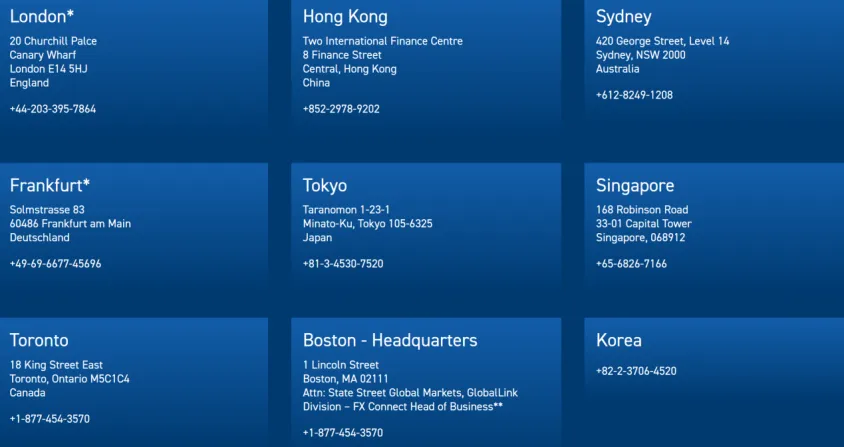
Task: Click 420 George Street, Level 14 line
Action: (x=663, y=41)
